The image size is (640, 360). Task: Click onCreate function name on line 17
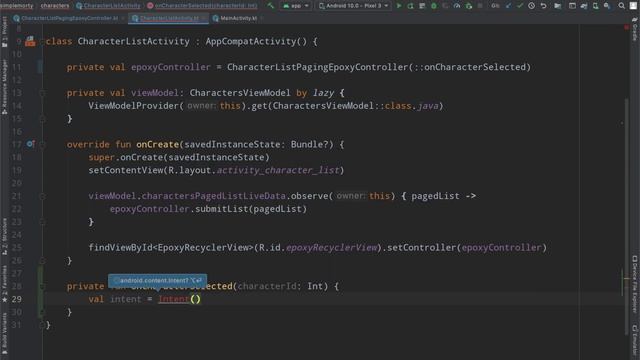coord(158,144)
